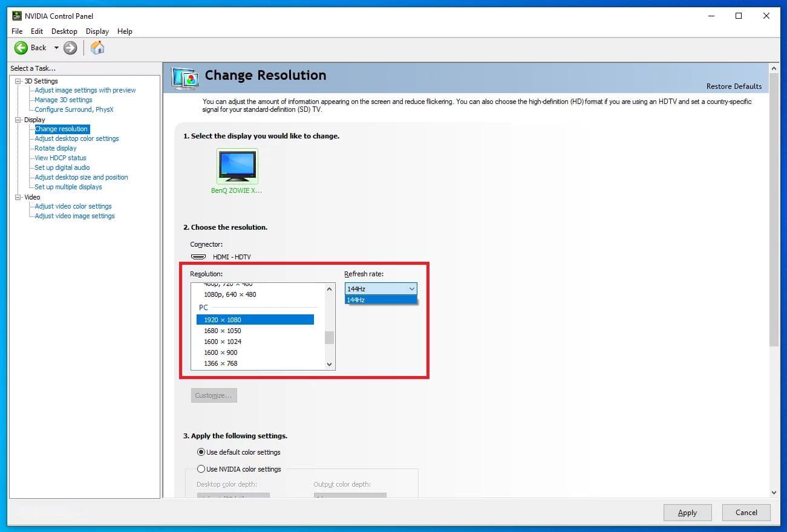
Task: Open Adjust video color settings
Action: click(73, 206)
